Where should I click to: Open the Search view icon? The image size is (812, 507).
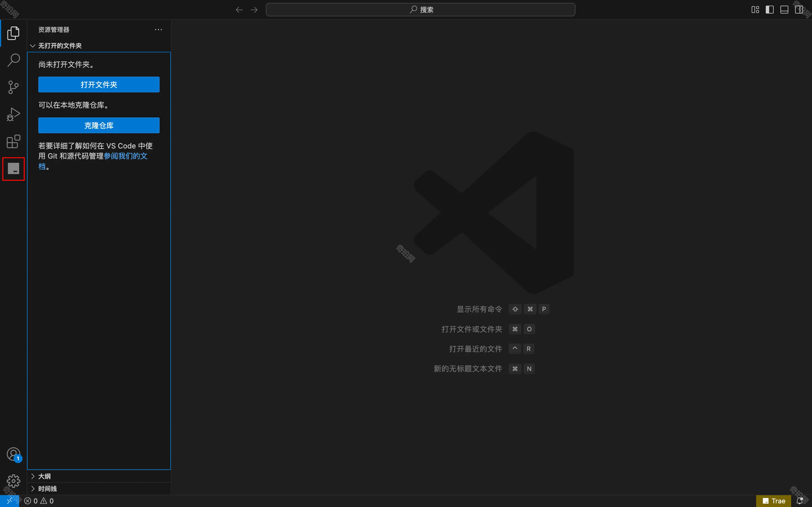[x=14, y=60]
